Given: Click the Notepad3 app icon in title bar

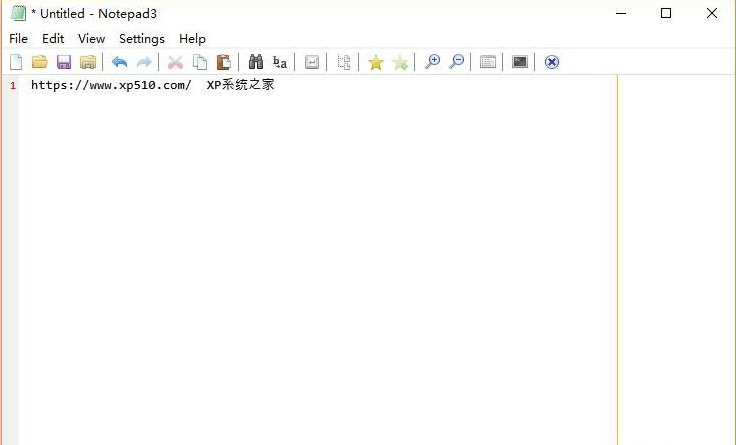Looking at the screenshot, I should click(x=18, y=13).
